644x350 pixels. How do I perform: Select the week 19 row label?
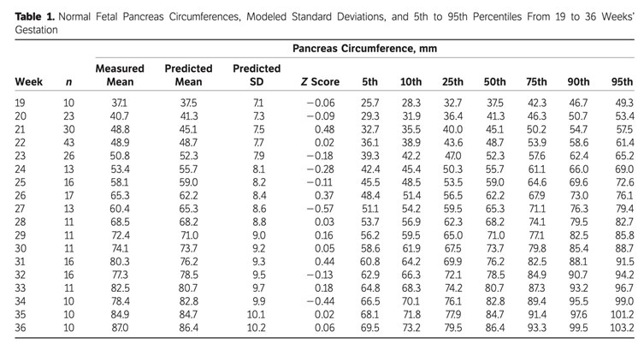[x=21, y=102]
